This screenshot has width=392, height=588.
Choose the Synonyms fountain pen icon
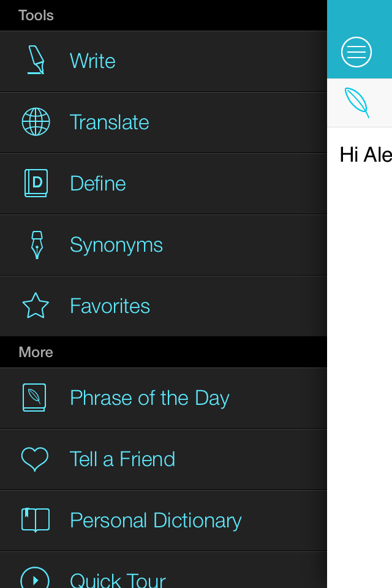(37, 245)
